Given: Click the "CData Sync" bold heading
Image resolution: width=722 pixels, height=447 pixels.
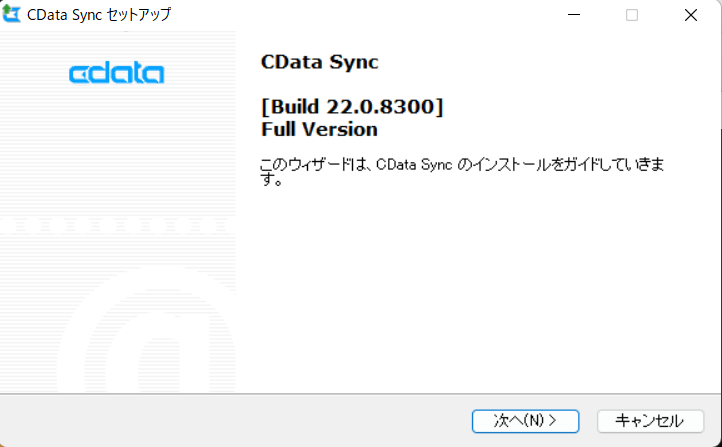Looking at the screenshot, I should coord(319,61).
